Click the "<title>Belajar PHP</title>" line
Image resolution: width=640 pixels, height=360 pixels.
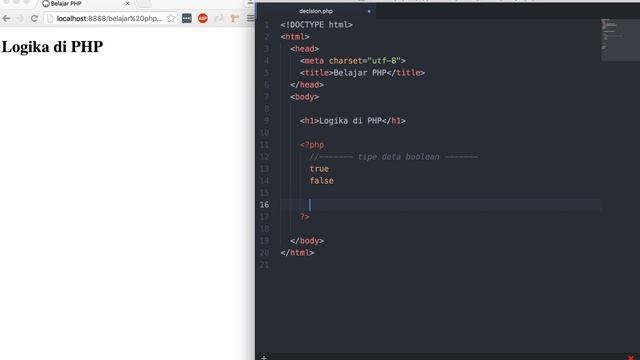click(x=362, y=73)
